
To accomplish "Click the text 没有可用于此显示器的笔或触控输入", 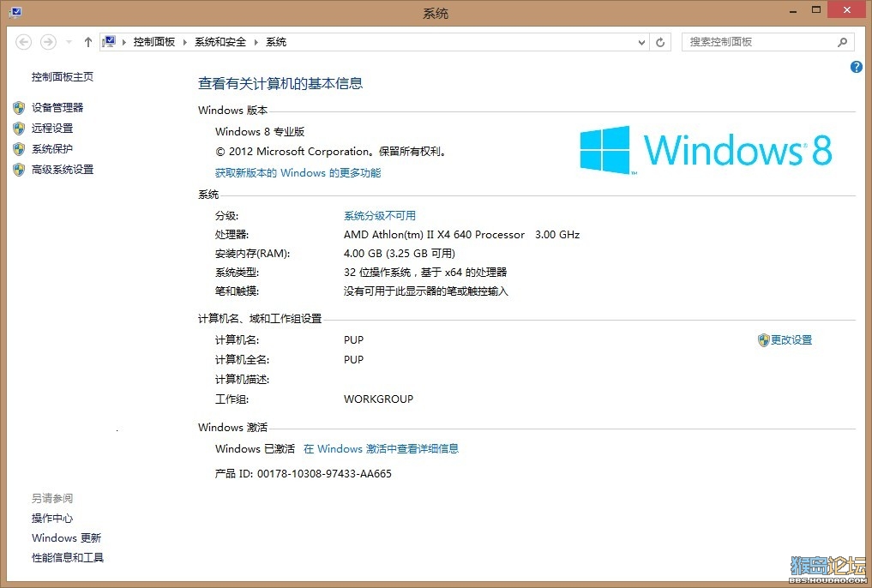I will click(x=426, y=291).
